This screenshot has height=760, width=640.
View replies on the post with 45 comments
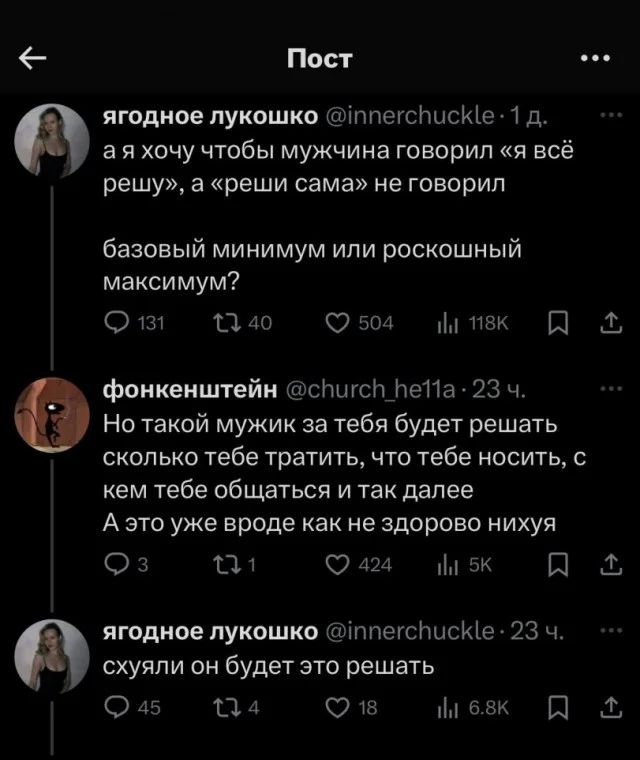pyautogui.click(x=117, y=708)
